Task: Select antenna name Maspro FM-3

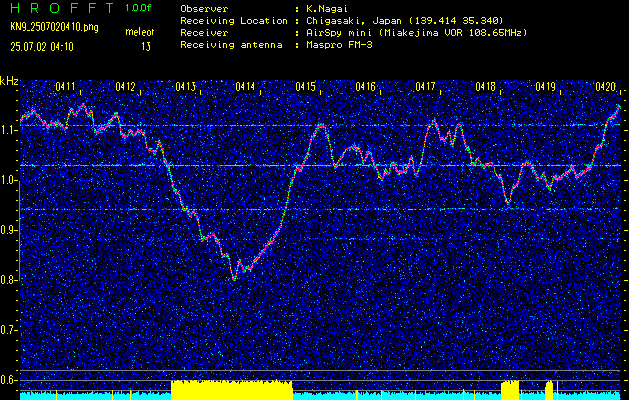Action: pyautogui.click(x=339, y=45)
